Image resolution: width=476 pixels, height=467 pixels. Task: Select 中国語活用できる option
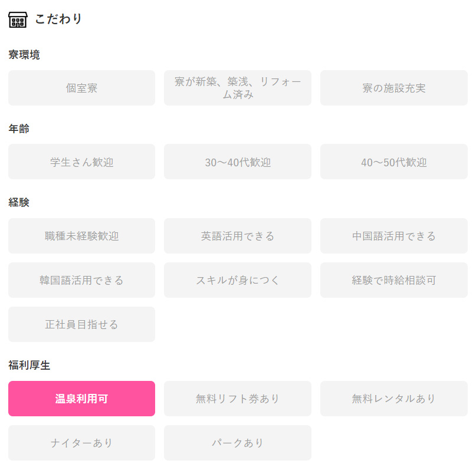pos(394,236)
